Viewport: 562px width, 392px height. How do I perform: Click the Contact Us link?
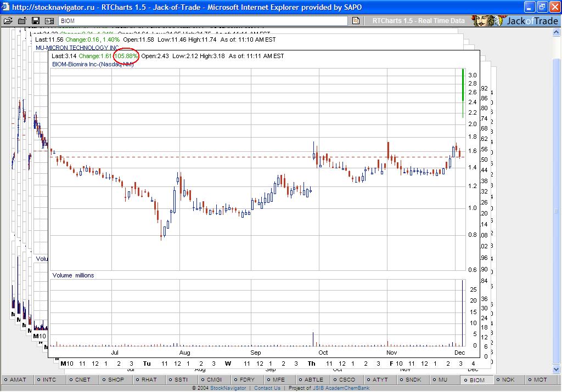tap(267, 388)
